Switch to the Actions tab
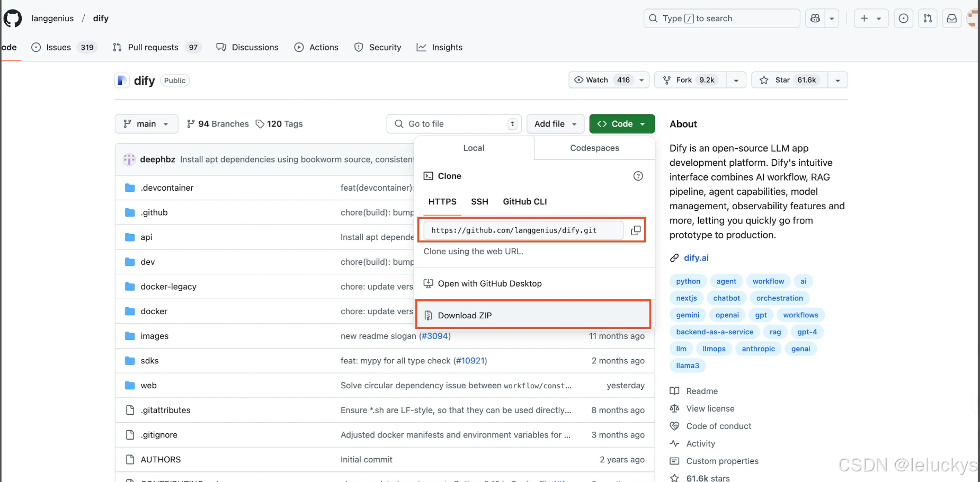The image size is (980, 482). (x=316, y=47)
